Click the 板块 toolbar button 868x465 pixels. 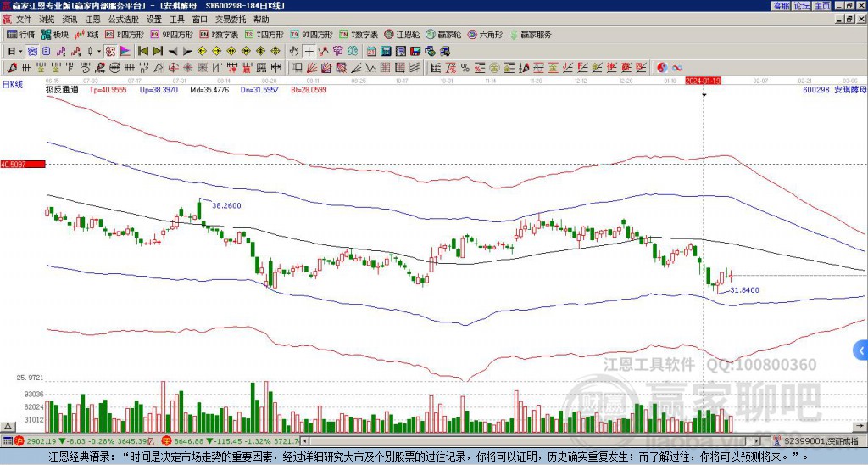[55, 34]
